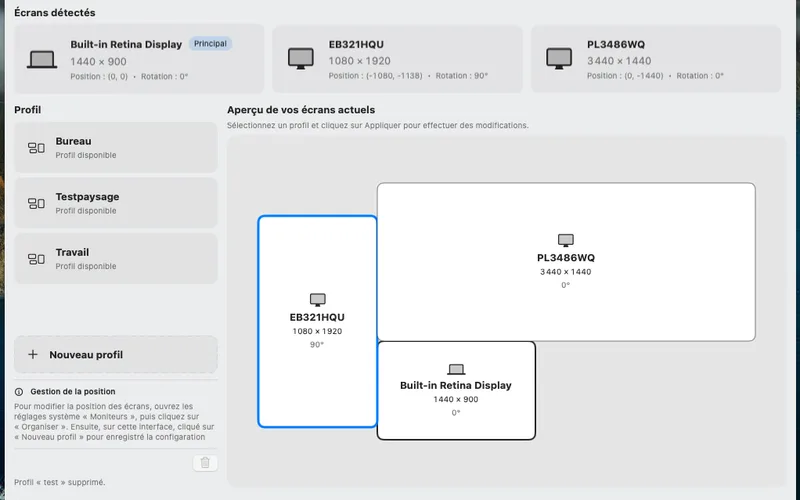Click the status message 'Profil « test » supprimé.'
800x500 pixels.
coord(60,482)
